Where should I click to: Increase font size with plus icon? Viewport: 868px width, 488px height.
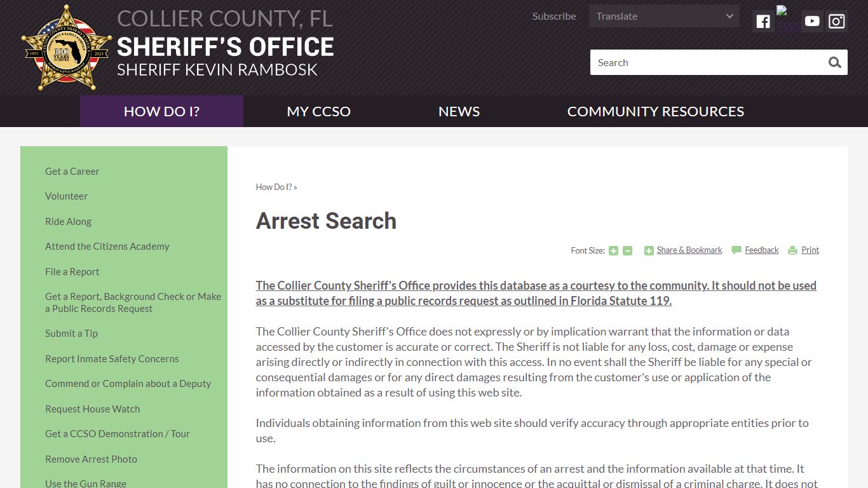click(x=613, y=250)
